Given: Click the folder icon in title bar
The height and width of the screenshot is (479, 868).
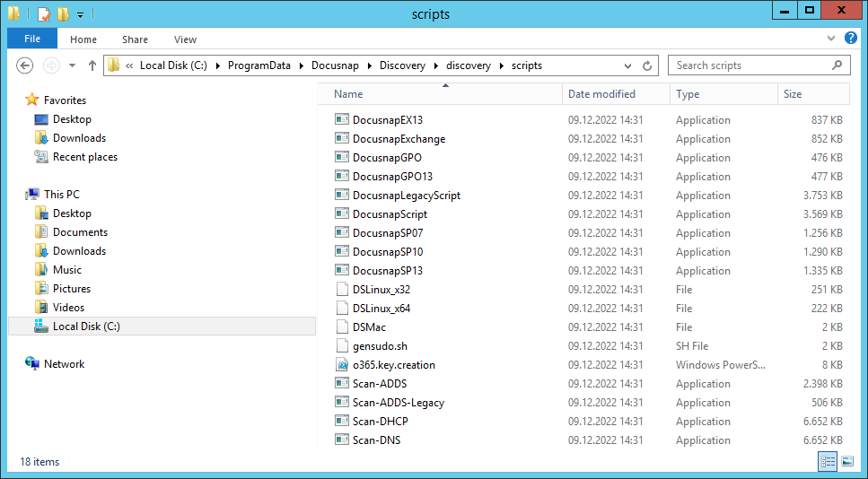Looking at the screenshot, I should [x=14, y=13].
